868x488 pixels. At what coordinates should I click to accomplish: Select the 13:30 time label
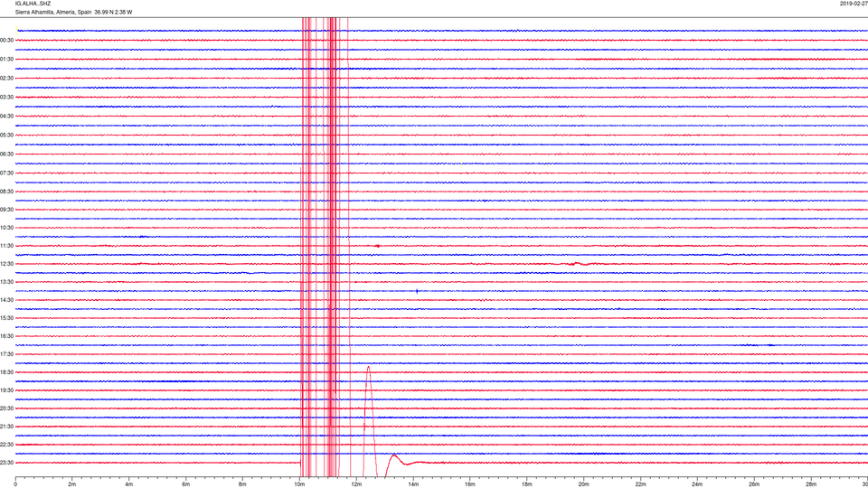tap(6, 282)
